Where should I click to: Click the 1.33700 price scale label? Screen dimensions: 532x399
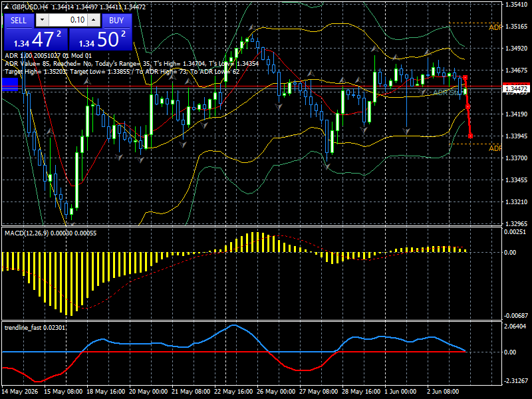516,158
